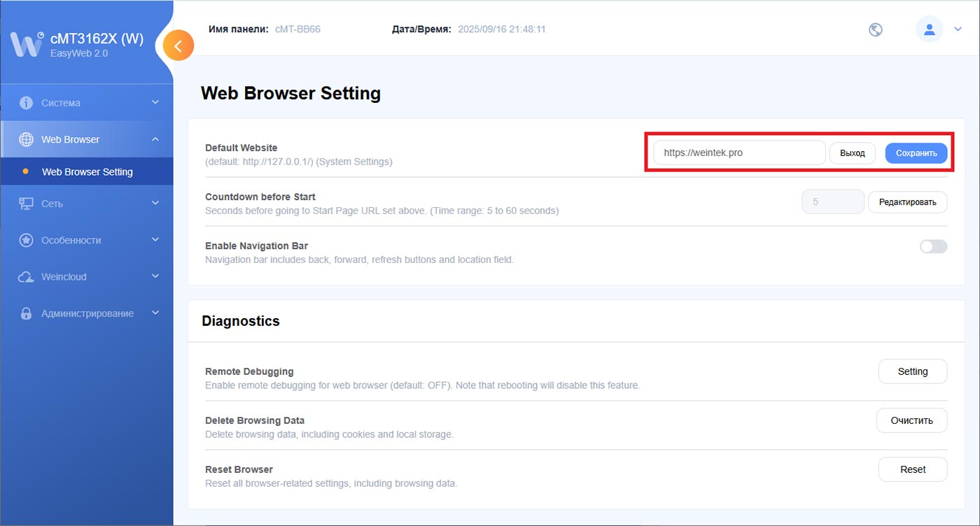
Task: Click the user profile avatar icon
Action: (x=929, y=29)
